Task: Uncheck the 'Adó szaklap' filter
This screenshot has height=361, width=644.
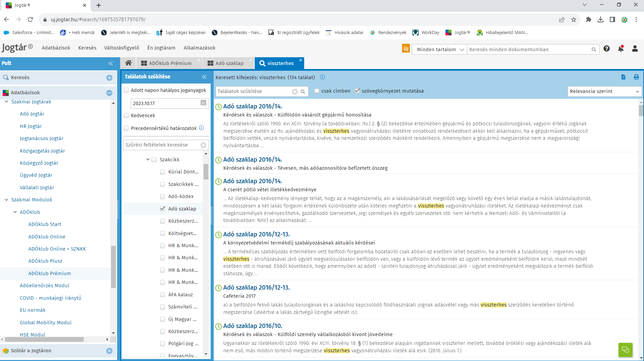Action: point(163,209)
